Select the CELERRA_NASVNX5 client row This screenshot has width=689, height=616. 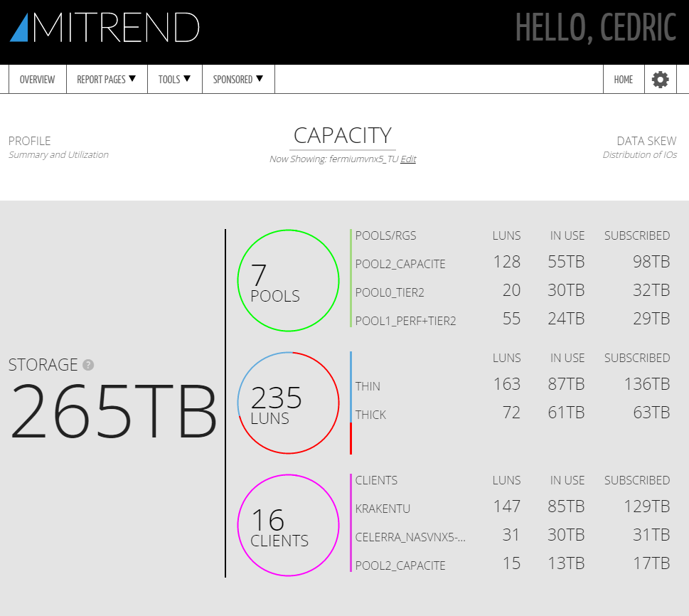(410, 537)
